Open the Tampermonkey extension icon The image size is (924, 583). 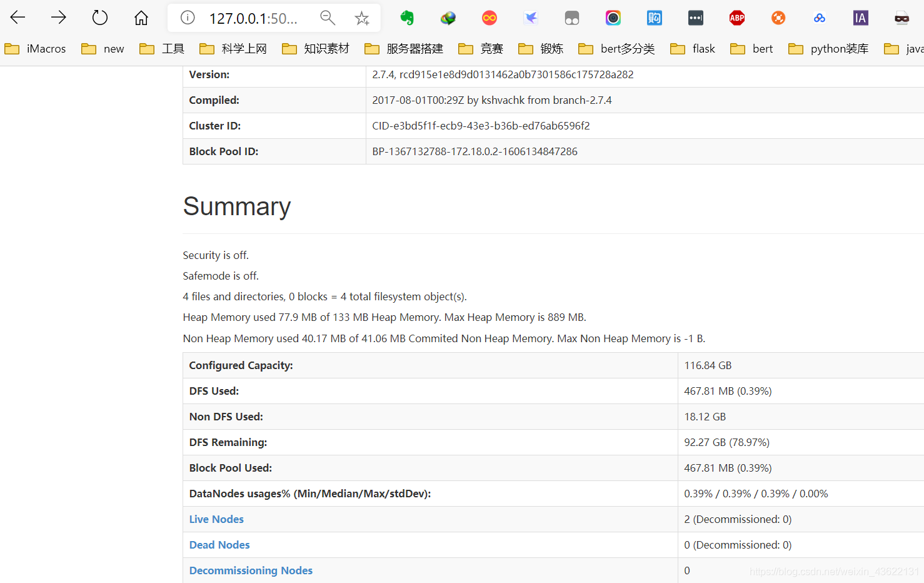[572, 18]
